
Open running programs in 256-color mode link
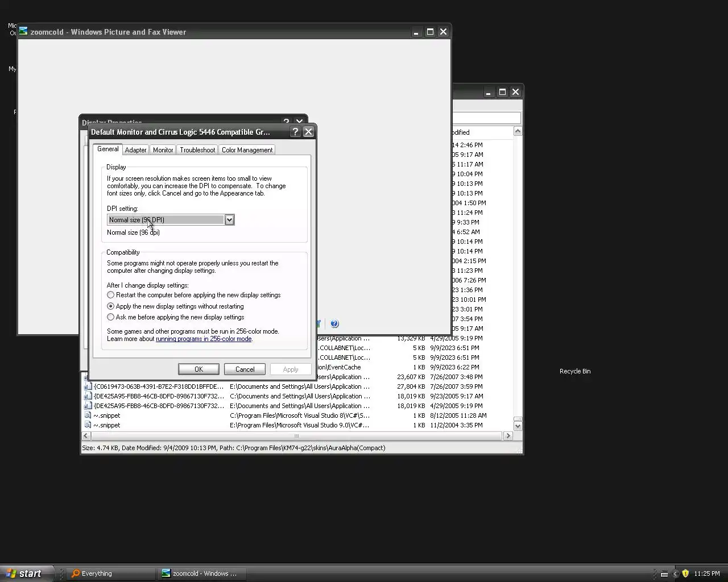point(204,339)
